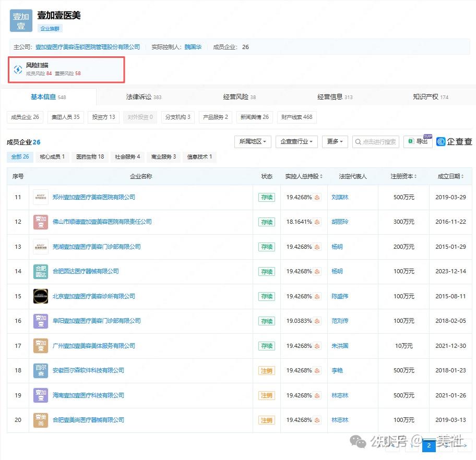
Task: Click the search magnifier icon
Action: click(x=358, y=142)
